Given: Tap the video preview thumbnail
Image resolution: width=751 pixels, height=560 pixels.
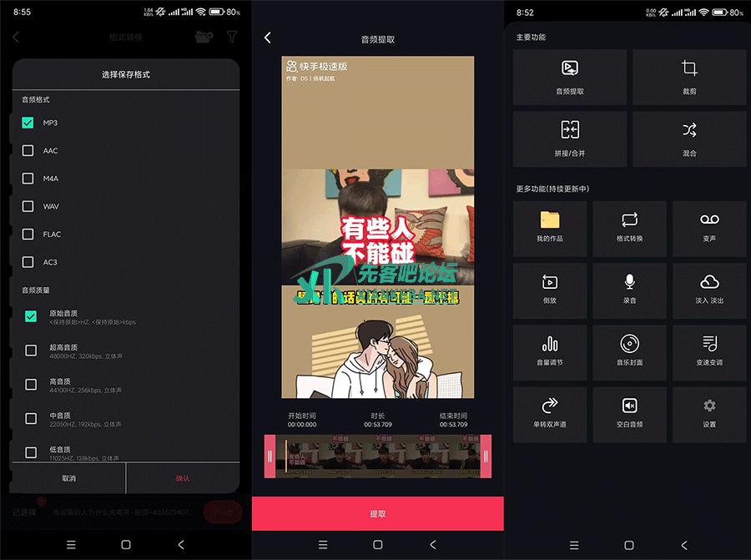Looking at the screenshot, I should [377, 227].
